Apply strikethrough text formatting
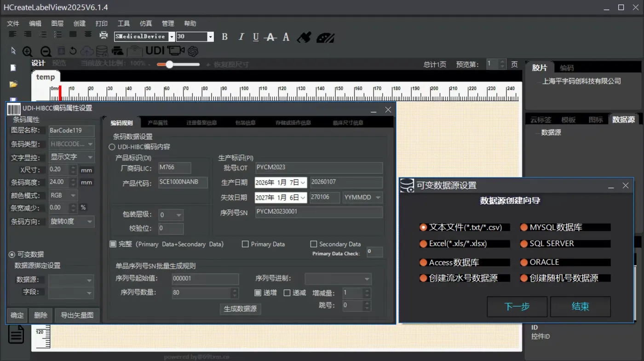Screen dimensions: 644x361 tap(271, 37)
